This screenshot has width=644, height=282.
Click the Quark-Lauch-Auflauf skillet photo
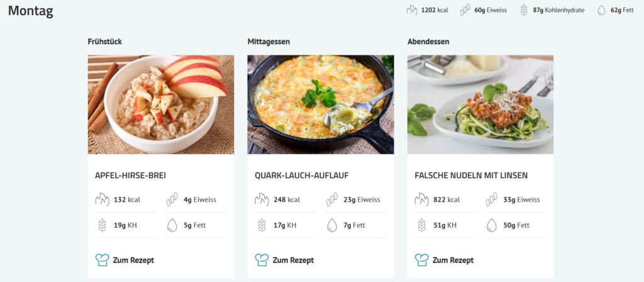(321, 104)
